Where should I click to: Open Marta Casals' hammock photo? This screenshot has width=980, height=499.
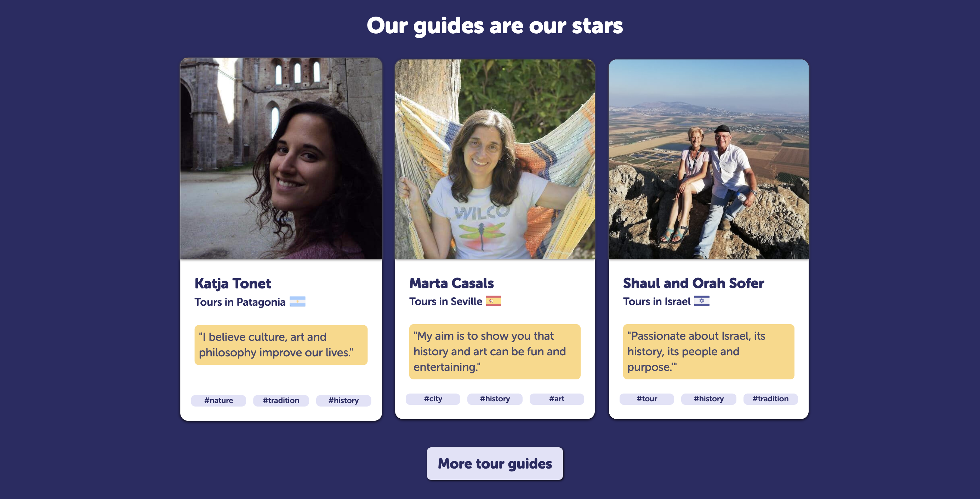495,159
